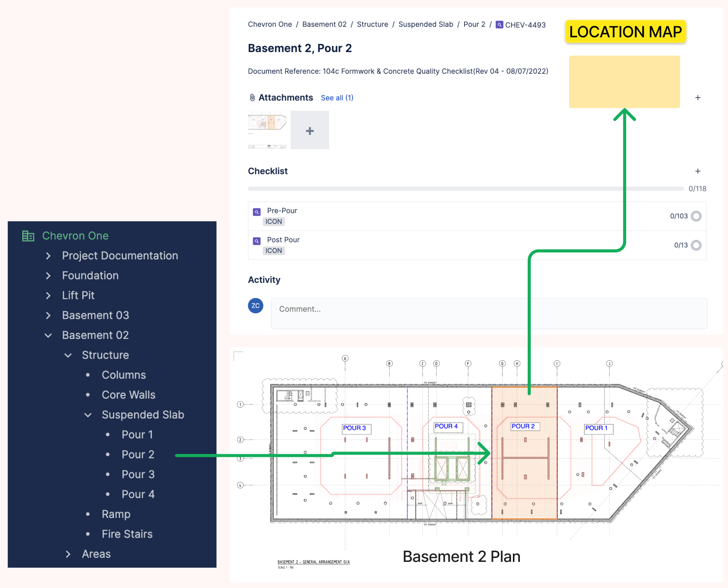Collapse the Basement 02 chevron
Image resolution: width=728 pixels, height=588 pixels.
tap(48, 335)
